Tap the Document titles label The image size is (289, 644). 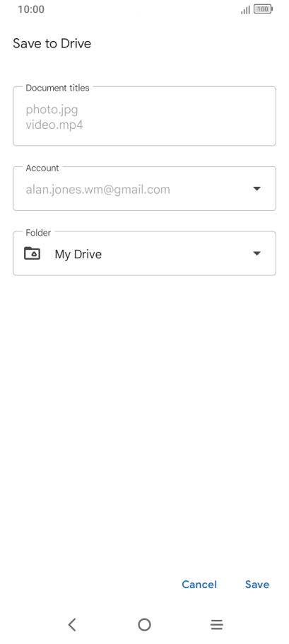pyautogui.click(x=57, y=88)
